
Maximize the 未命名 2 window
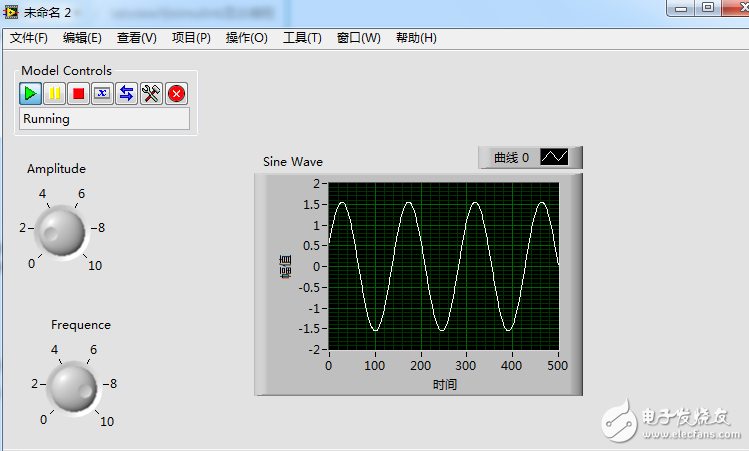(x=708, y=8)
